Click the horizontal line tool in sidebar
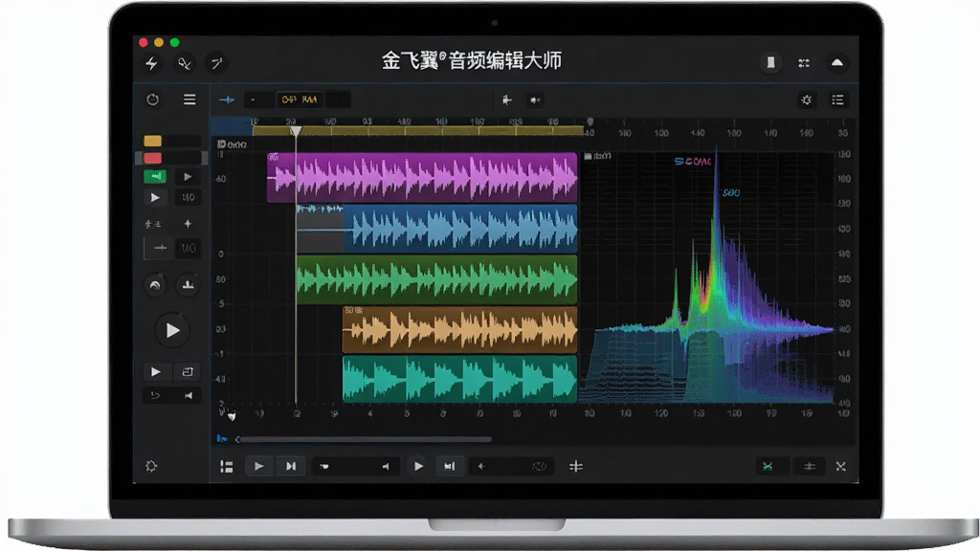This screenshot has height=551, width=980. click(x=160, y=248)
